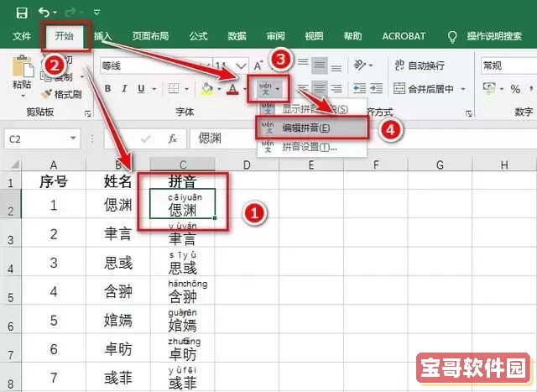
Task: Click the Undo arrow icon
Action: [44, 12]
